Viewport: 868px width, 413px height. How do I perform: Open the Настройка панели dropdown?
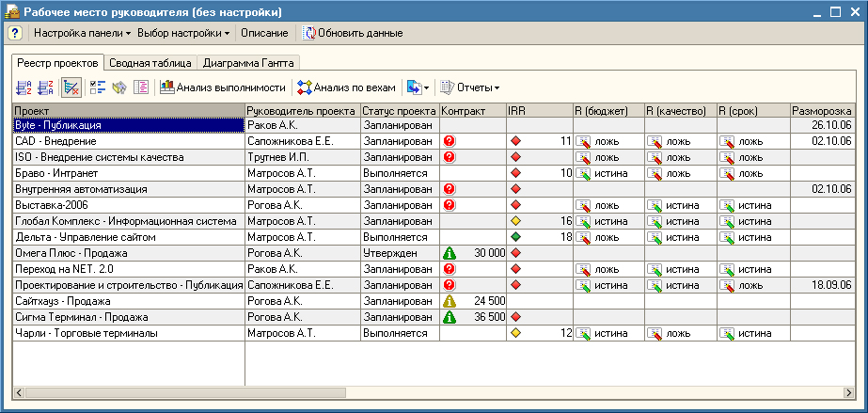click(x=82, y=33)
